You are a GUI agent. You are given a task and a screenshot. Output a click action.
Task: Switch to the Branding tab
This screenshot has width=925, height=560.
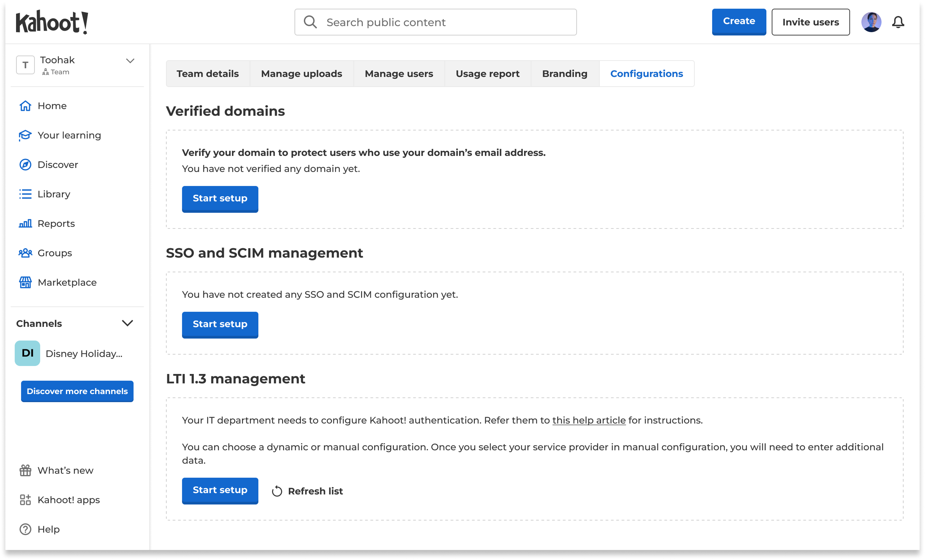565,74
